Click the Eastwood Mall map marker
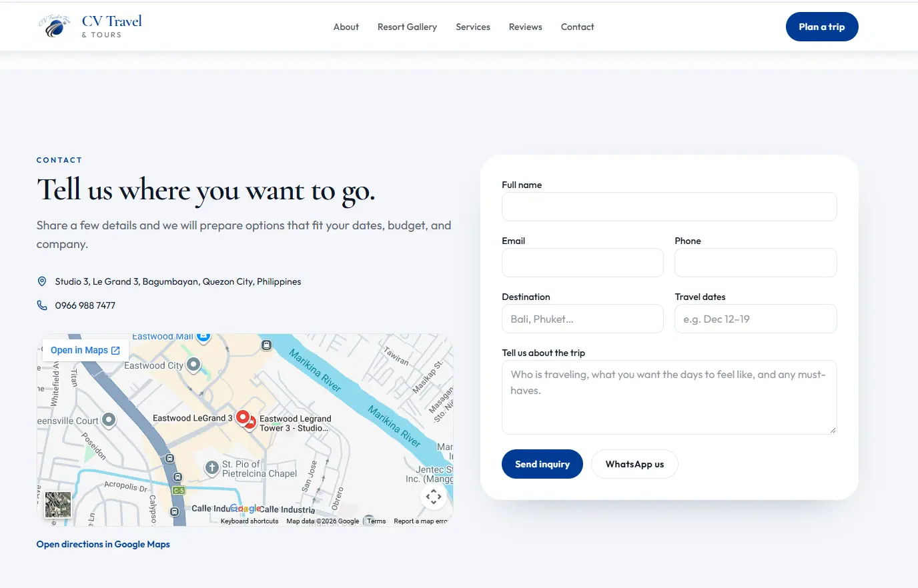The width and height of the screenshot is (918, 588). (x=203, y=337)
